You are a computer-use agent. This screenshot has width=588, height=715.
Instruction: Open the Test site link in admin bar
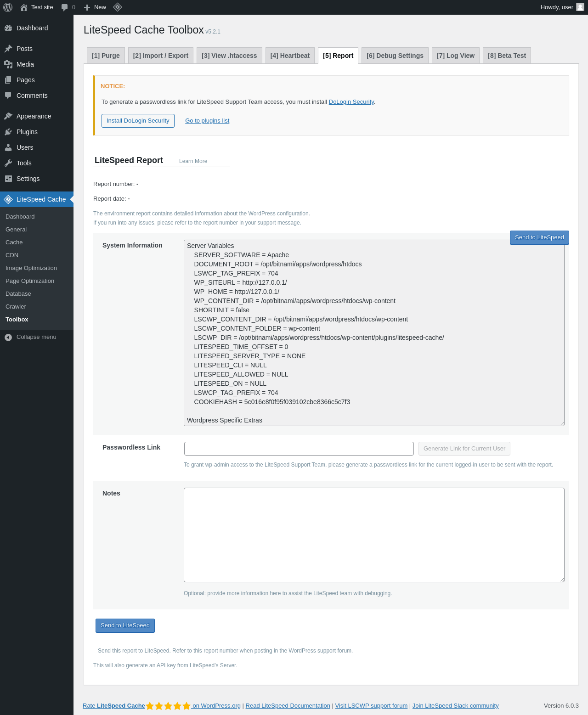coord(37,7)
